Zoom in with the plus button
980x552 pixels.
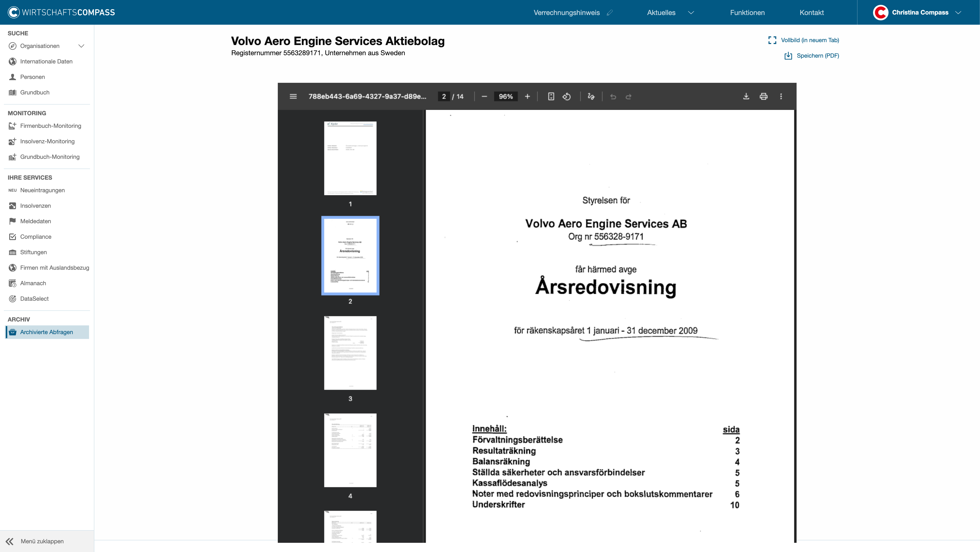(527, 96)
